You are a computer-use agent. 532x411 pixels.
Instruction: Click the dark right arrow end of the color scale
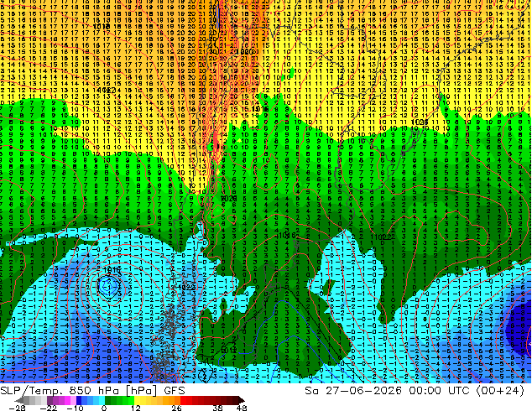[x=242, y=400]
